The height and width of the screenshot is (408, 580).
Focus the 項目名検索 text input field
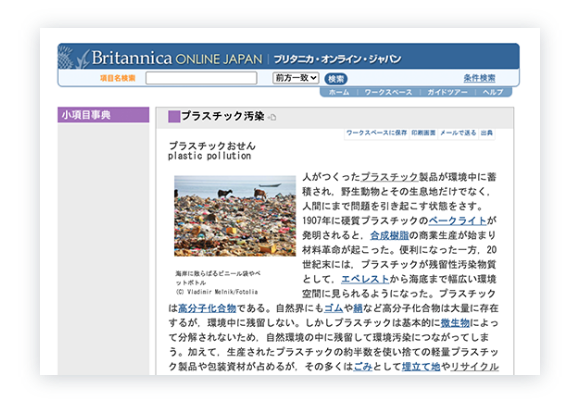click(x=201, y=78)
